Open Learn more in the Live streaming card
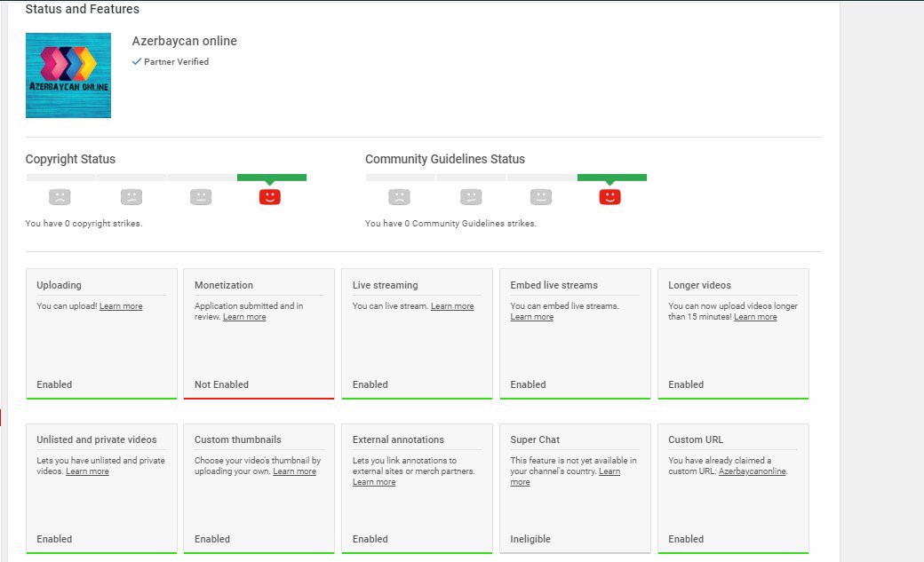 coord(452,306)
